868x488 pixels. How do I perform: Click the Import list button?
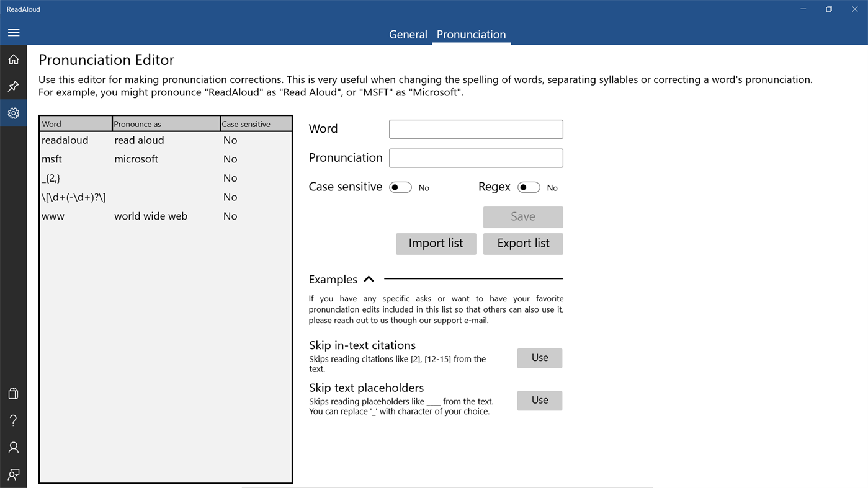(436, 244)
